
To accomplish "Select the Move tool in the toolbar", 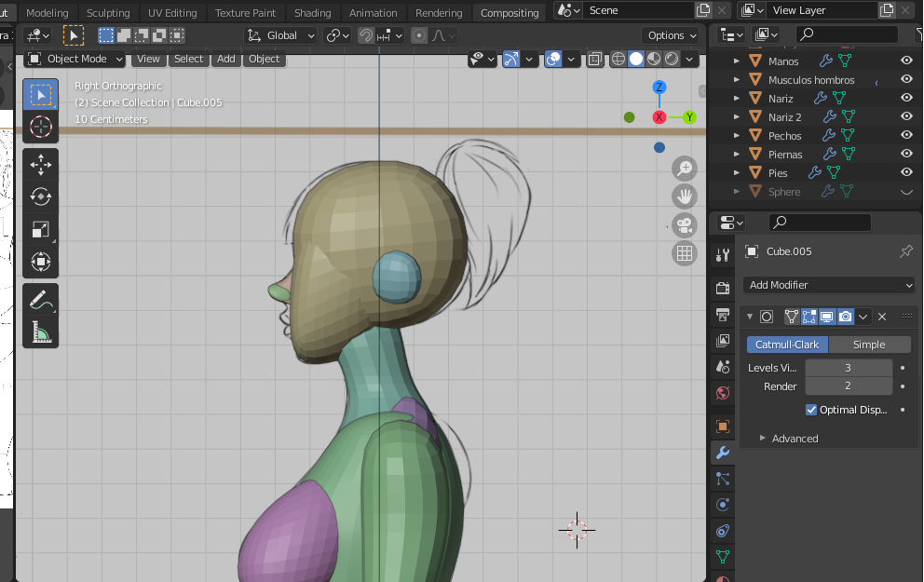I will point(41,165).
